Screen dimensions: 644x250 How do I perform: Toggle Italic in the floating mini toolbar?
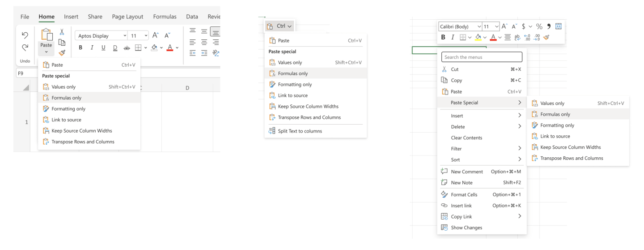pos(453,37)
